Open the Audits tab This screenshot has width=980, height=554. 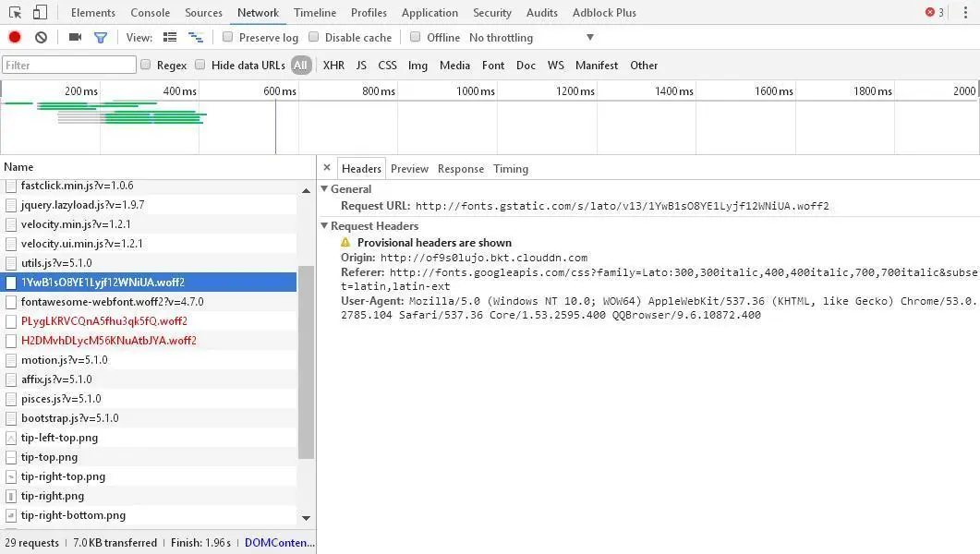tap(542, 13)
